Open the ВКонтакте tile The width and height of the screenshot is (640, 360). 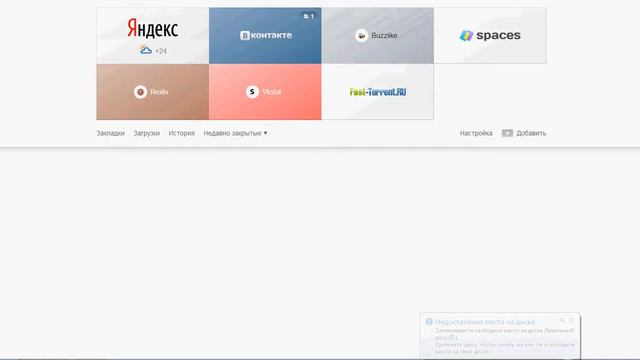pos(265,36)
